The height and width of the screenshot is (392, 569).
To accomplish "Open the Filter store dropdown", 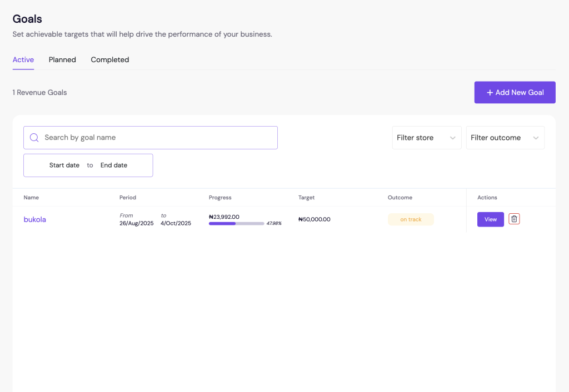I will (426, 138).
